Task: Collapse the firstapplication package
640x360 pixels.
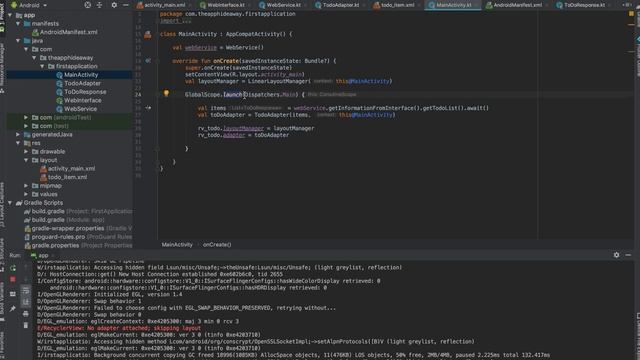Action: pyautogui.click(x=42, y=66)
